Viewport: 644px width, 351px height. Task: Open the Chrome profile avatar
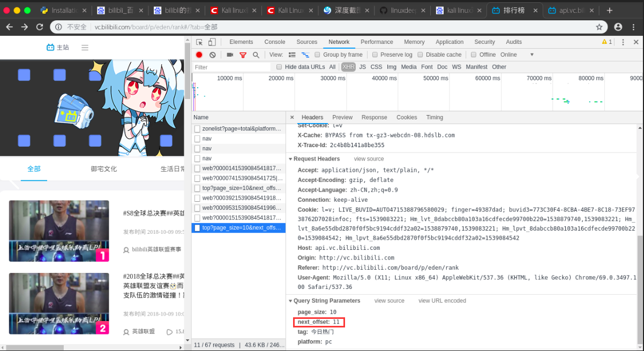coord(618,27)
